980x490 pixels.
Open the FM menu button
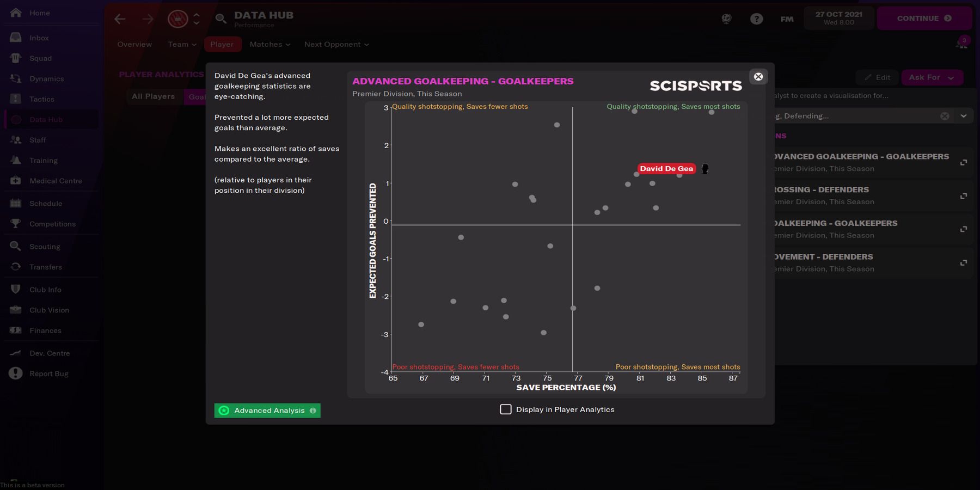(x=787, y=19)
